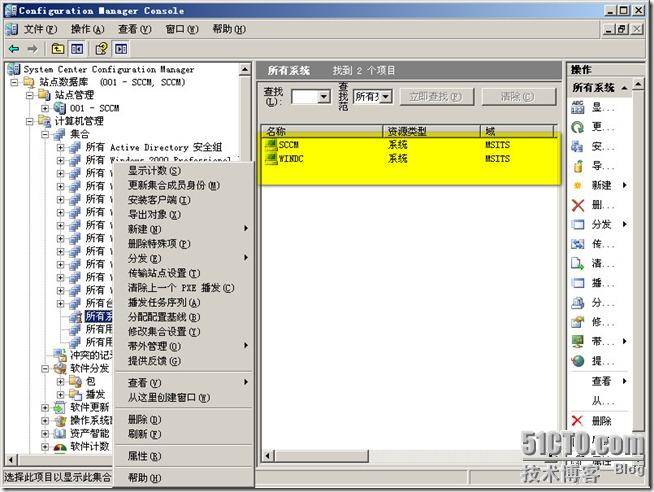Open the 文件(F) menu
The image size is (654, 492).
[40, 29]
